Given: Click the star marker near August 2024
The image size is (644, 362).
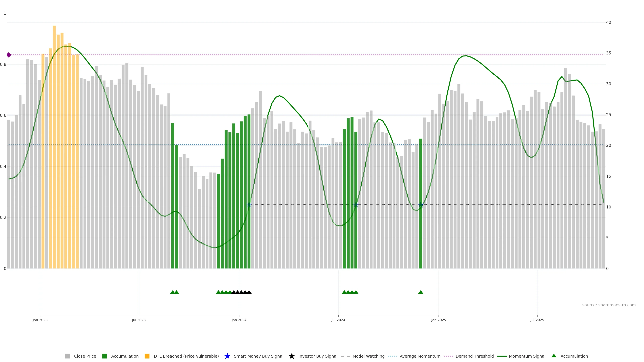Looking at the screenshot, I should 356,205.
